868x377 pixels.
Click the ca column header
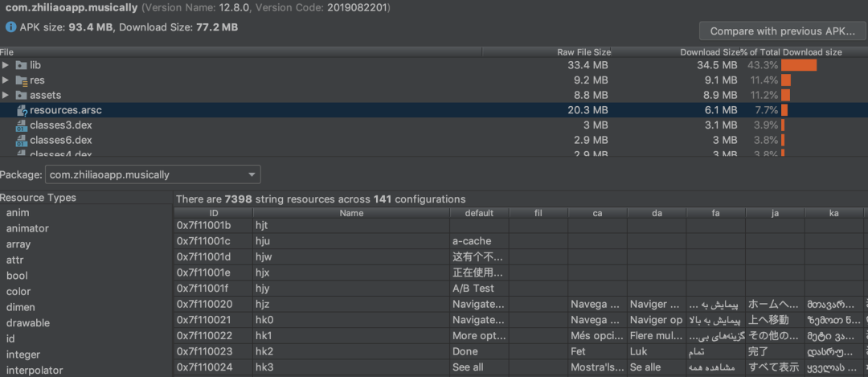[x=598, y=213]
